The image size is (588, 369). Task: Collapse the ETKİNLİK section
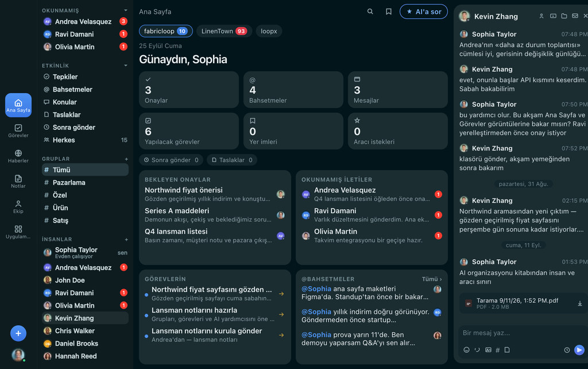pyautogui.click(x=126, y=66)
